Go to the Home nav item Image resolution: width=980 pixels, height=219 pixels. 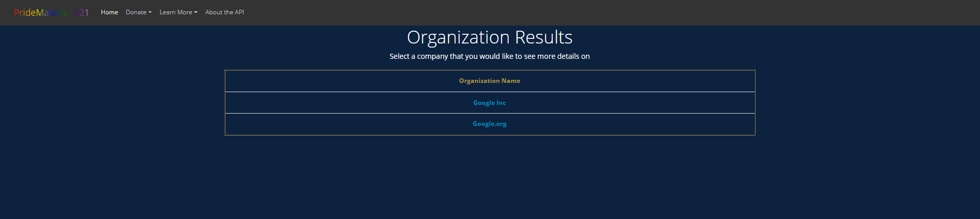[109, 12]
